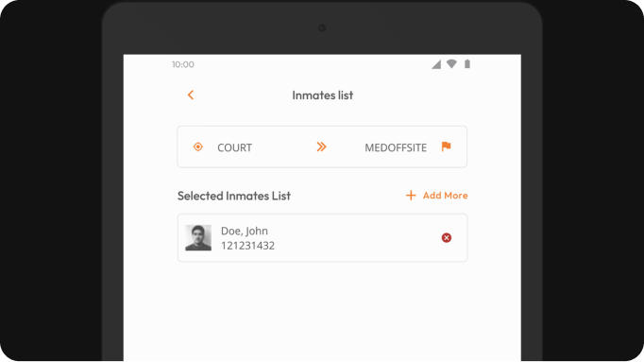This screenshot has width=644, height=362.
Task: Click the plus icon next to Add More
Action: 411,195
